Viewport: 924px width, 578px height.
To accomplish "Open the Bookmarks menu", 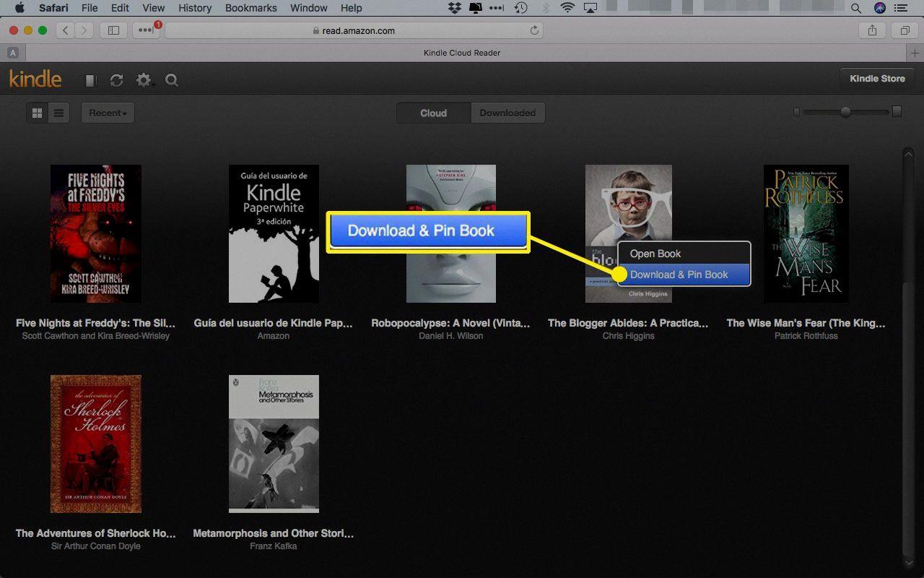I will click(x=250, y=8).
